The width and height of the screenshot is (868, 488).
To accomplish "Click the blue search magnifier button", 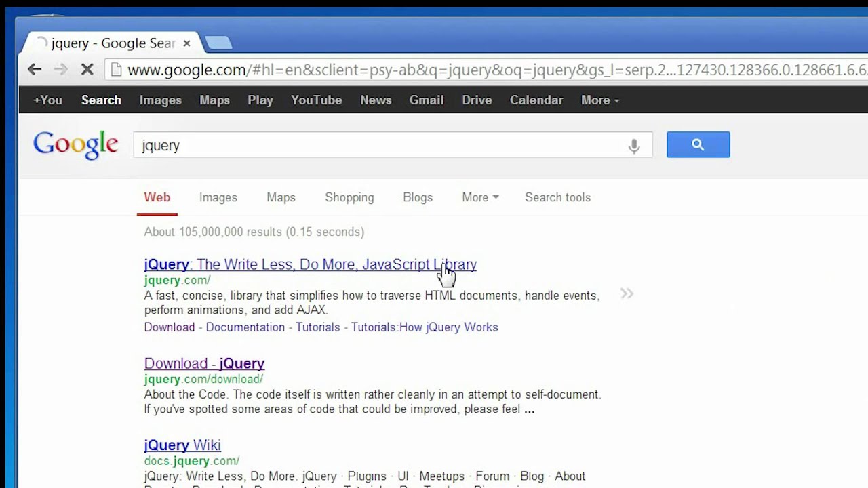I will click(698, 144).
